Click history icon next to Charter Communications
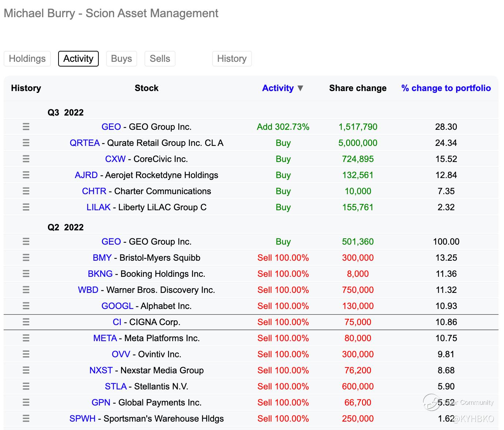Screen dimensions: 504x430 click(26, 191)
